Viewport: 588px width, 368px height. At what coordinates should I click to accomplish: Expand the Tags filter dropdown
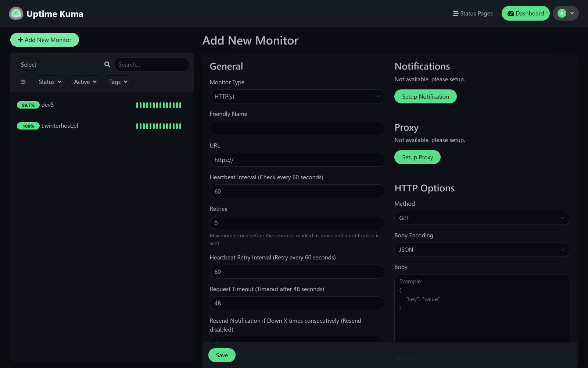coord(118,82)
